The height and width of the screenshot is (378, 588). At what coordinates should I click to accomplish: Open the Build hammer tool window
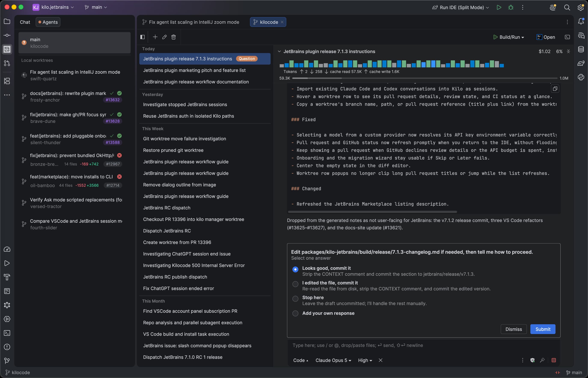click(7, 277)
